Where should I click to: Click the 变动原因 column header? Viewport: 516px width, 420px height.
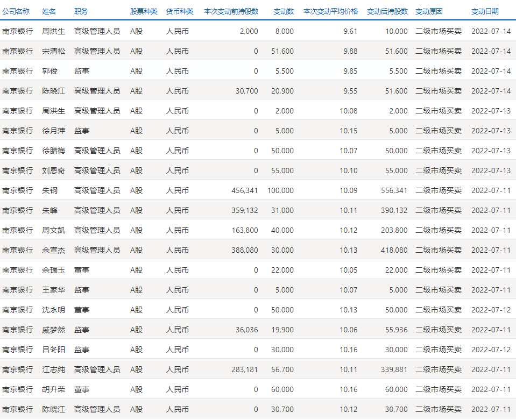(429, 11)
